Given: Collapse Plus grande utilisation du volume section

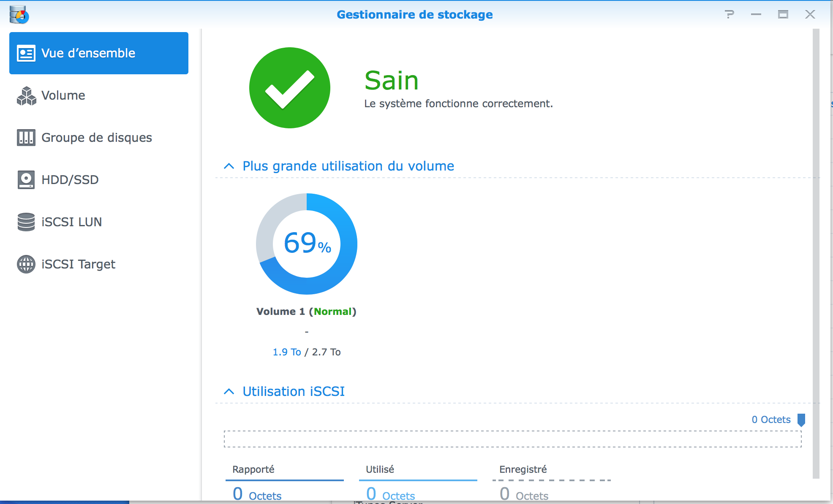Looking at the screenshot, I should pos(229,166).
